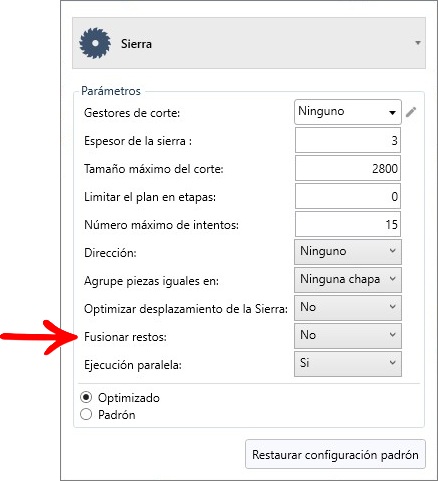Open the Gestores de corte combo box

tap(348, 112)
